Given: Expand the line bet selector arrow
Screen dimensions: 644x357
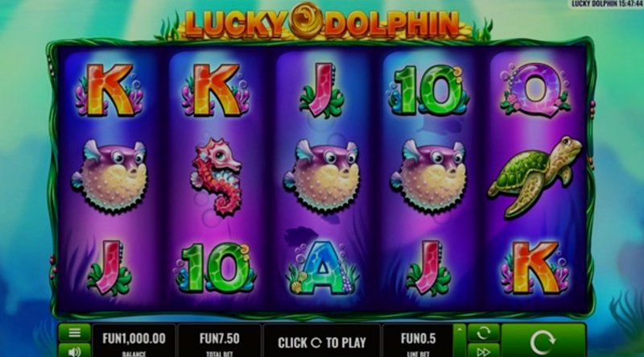Looking at the screenshot, I should point(459,340).
